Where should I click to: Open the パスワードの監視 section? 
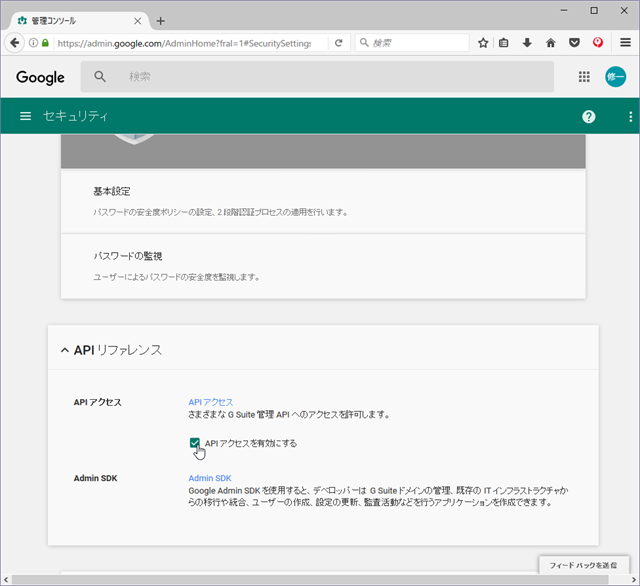click(x=323, y=266)
